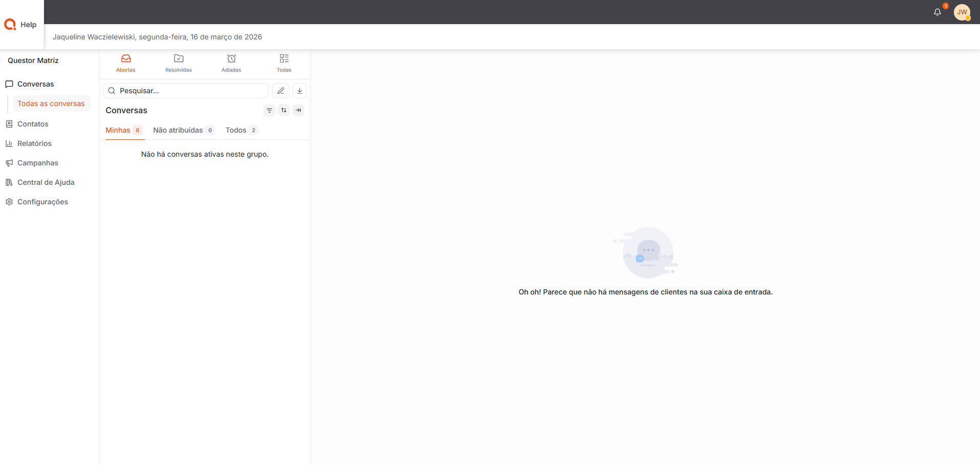The width and height of the screenshot is (980, 465).
Task: Open Contatos in the sidebar
Action: pos(33,124)
